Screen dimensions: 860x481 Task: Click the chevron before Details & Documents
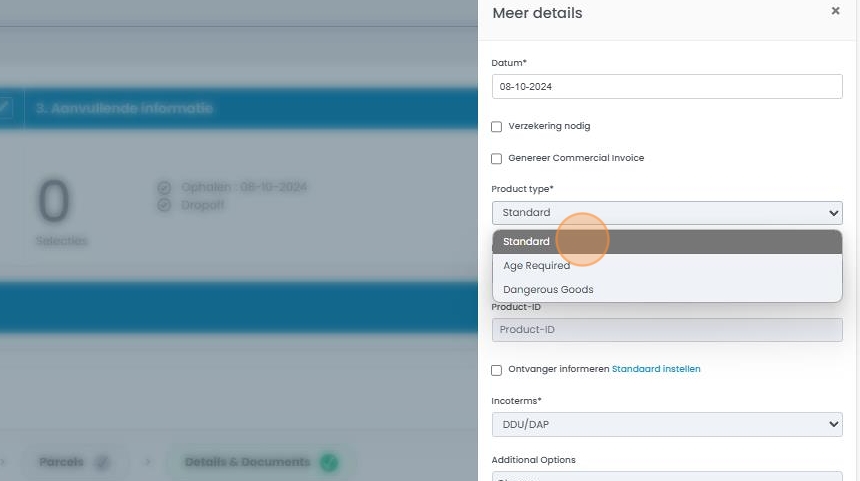[148, 463]
